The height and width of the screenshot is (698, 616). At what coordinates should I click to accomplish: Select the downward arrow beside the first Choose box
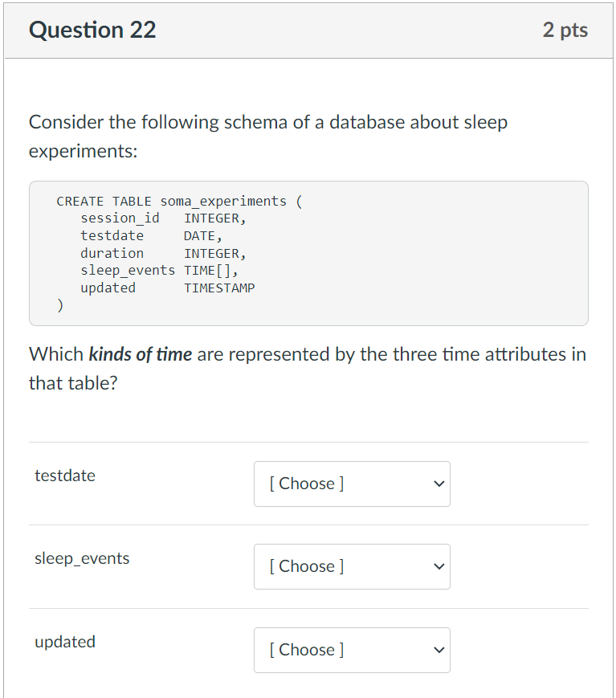click(439, 484)
